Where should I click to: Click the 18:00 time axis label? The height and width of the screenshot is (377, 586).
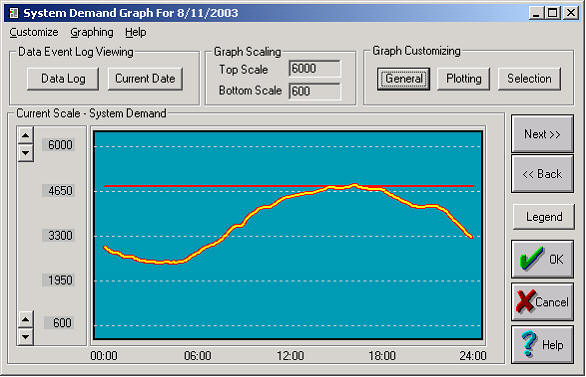coord(382,355)
